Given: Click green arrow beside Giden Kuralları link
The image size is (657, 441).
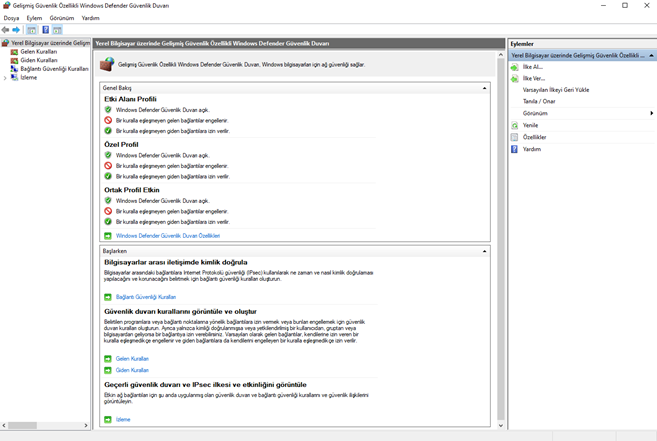Looking at the screenshot, I should click(x=108, y=370).
